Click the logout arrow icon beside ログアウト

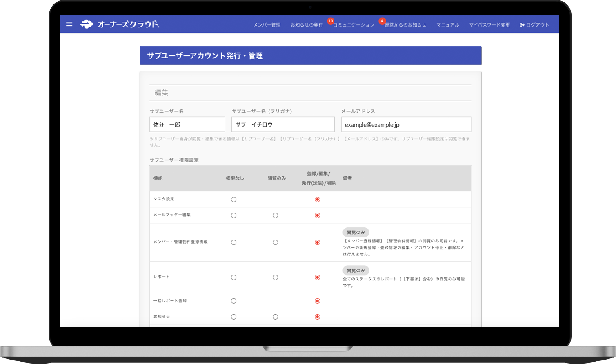522,24
